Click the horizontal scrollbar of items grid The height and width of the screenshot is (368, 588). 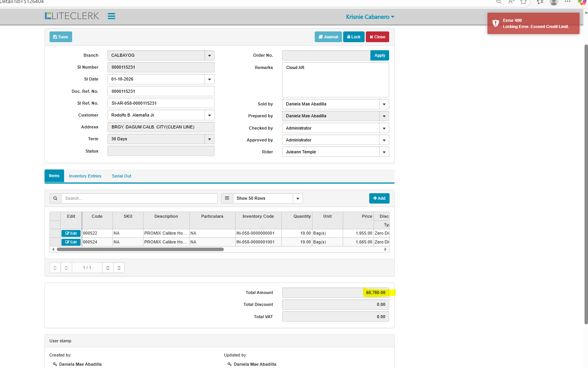coord(140,250)
